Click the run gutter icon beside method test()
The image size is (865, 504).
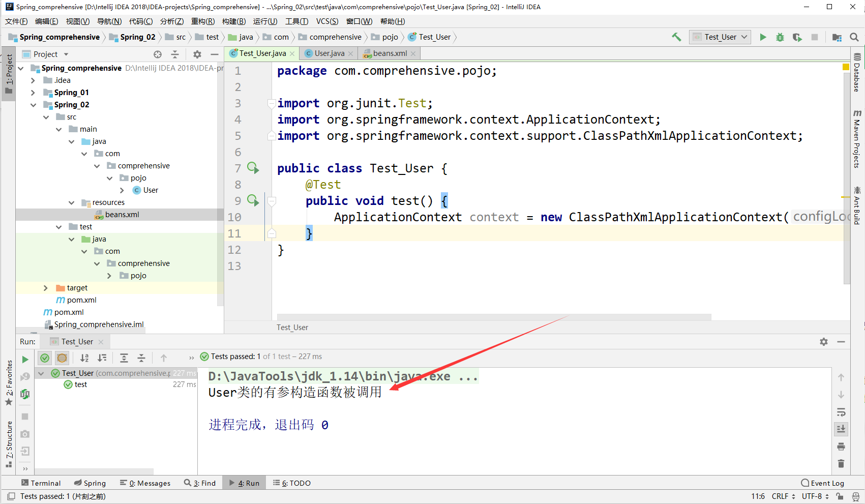[253, 200]
